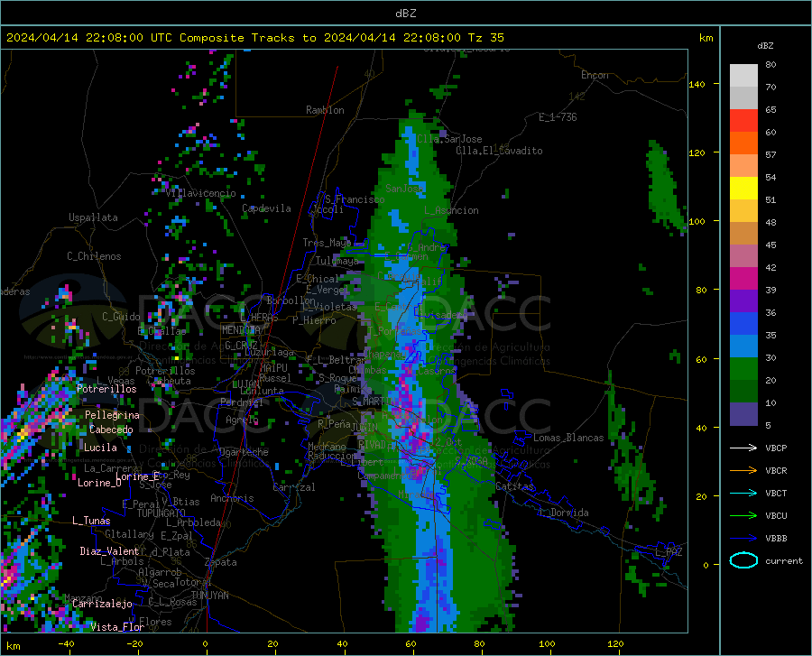Click the 'E_1-736' label

(558, 117)
